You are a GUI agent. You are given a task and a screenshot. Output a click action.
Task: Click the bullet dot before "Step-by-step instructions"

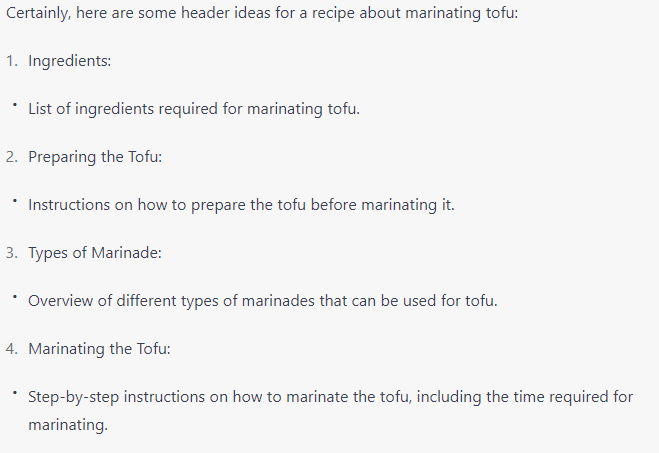[15, 393]
